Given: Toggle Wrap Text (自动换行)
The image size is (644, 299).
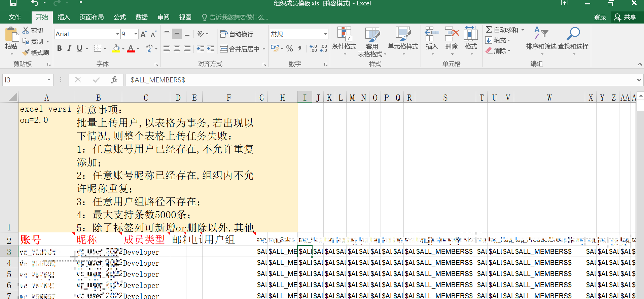Looking at the screenshot, I should click(237, 34).
